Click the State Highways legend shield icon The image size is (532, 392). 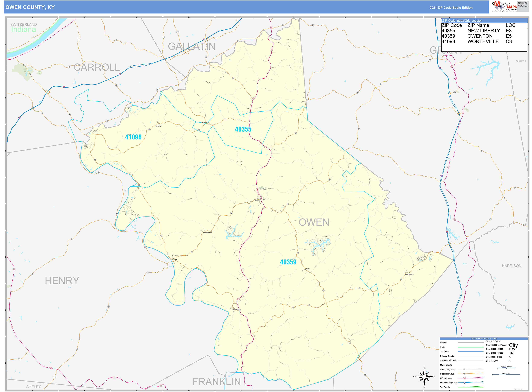tap(464, 374)
